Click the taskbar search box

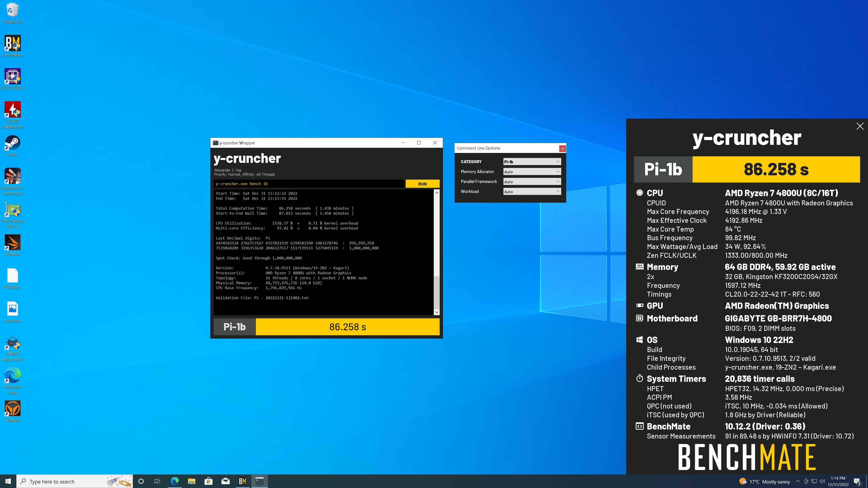click(x=74, y=481)
